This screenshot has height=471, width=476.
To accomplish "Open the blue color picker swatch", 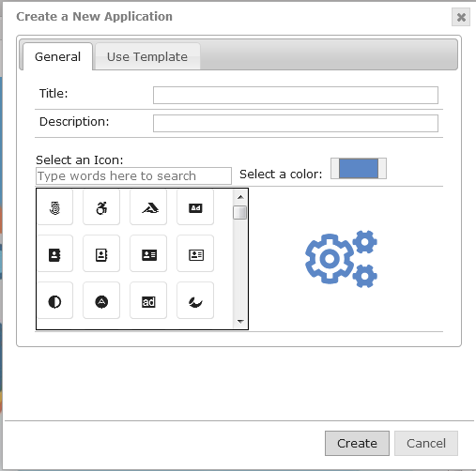I will [x=359, y=169].
